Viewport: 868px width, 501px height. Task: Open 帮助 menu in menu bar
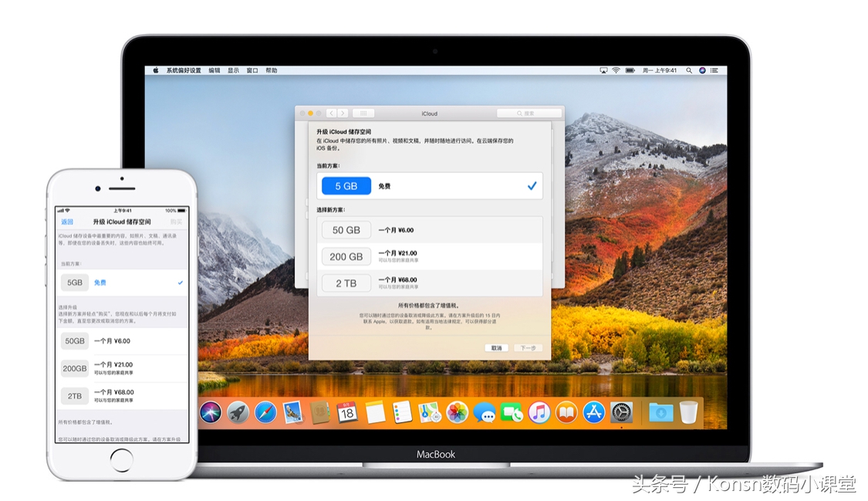pyautogui.click(x=272, y=70)
